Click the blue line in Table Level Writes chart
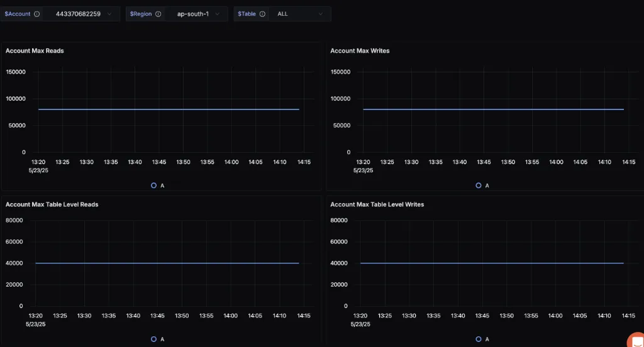The width and height of the screenshot is (644, 347). (492, 263)
